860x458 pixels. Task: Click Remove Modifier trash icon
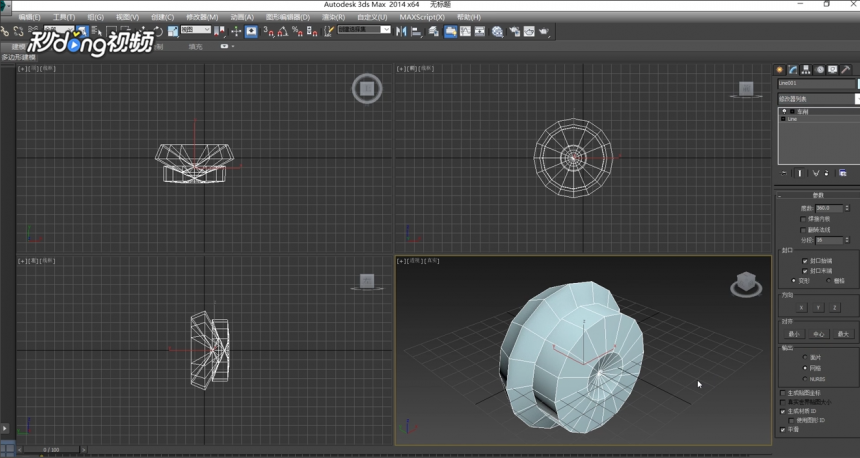pos(827,173)
